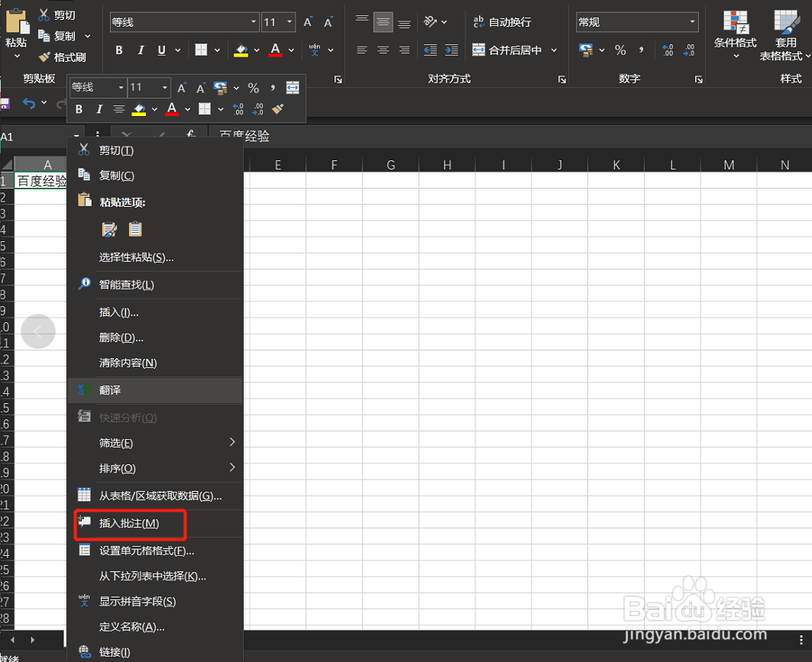
Task: Click mini toolbar Format Painter brush
Action: pos(278,108)
